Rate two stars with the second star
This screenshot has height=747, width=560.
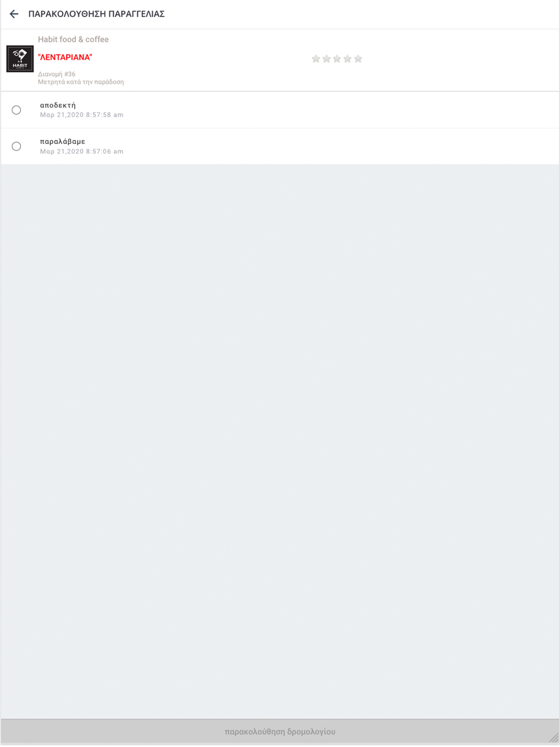326,59
